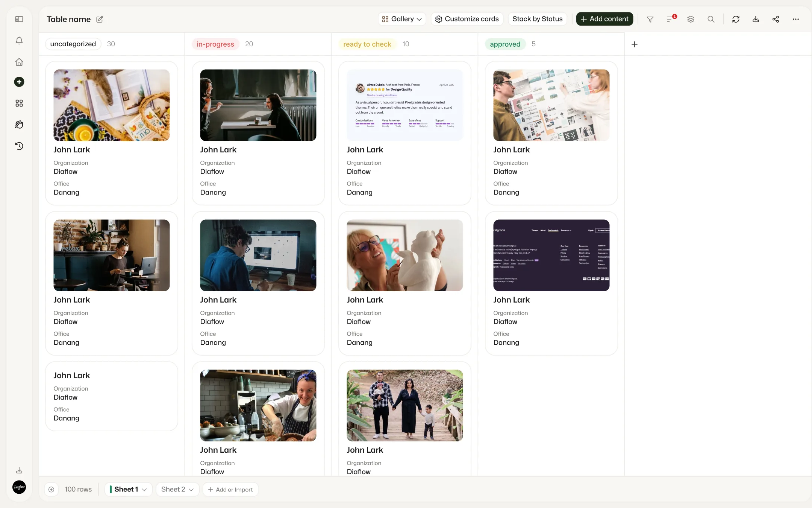Switch to Sheet 2 tab
This screenshot has height=508, width=812.
coord(173,489)
